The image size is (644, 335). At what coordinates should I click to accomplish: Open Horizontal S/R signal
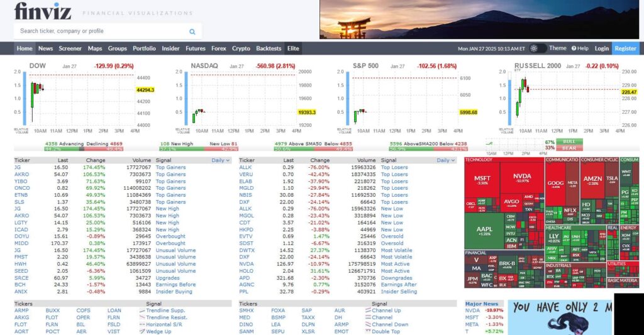click(x=164, y=324)
